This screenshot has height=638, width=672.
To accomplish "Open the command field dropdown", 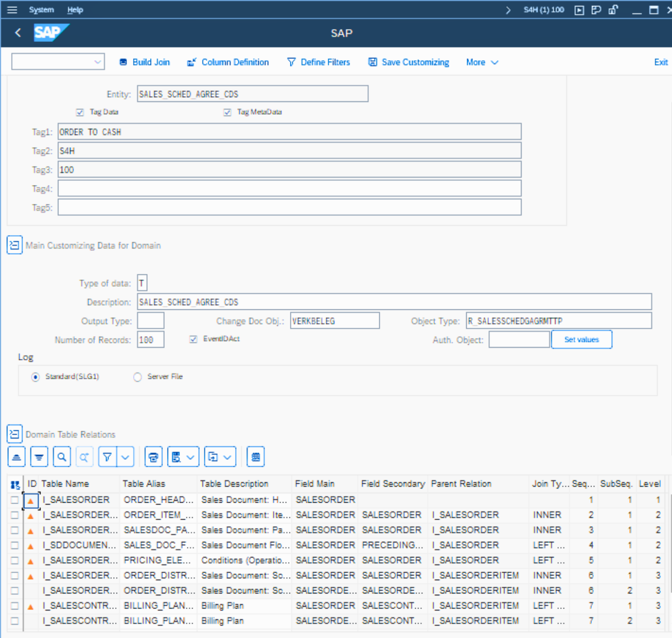I will (x=98, y=62).
